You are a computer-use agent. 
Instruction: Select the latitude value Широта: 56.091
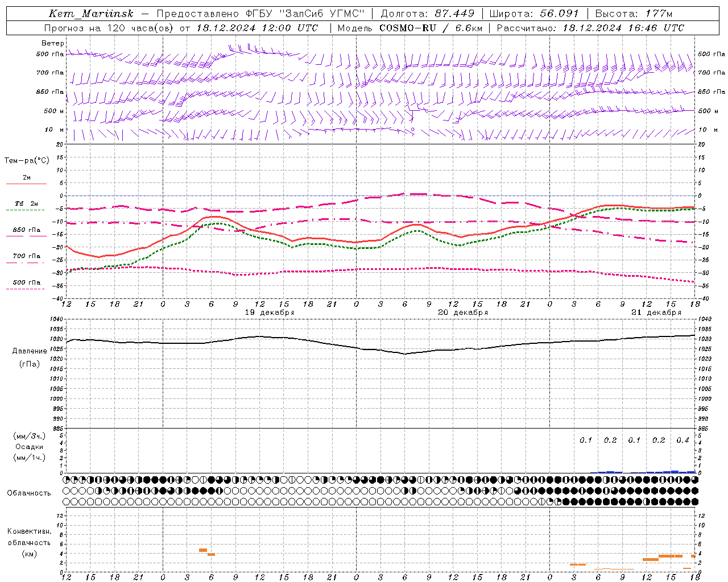[534, 14]
